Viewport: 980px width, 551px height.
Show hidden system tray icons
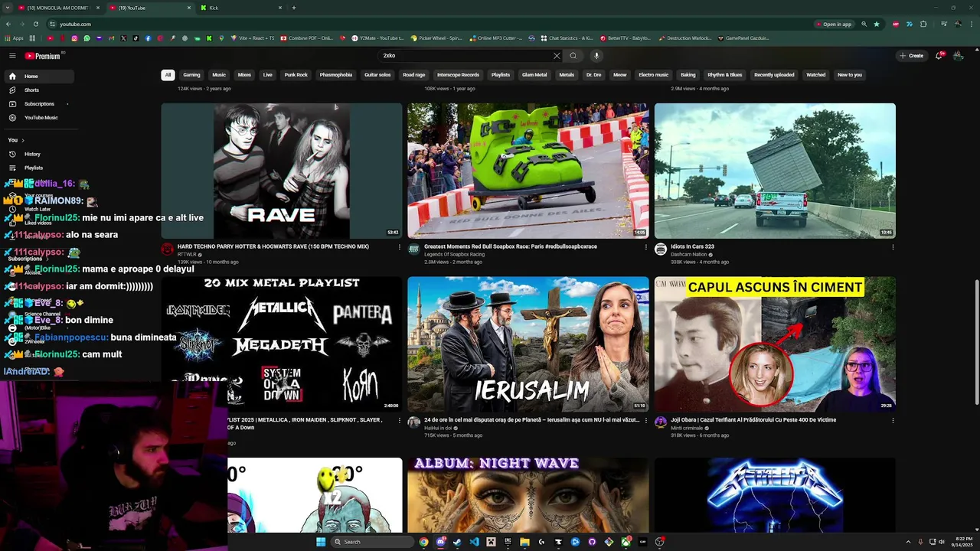[909, 542]
